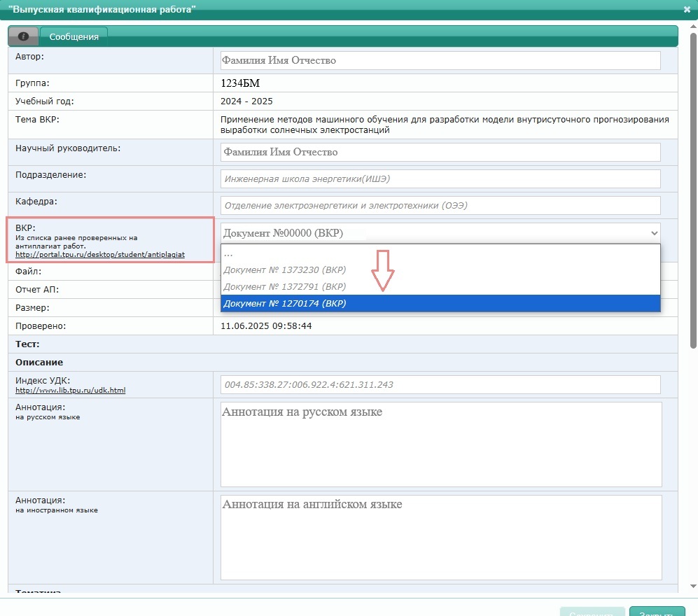Expand the ВКР document dropdown arrow

tap(654, 233)
